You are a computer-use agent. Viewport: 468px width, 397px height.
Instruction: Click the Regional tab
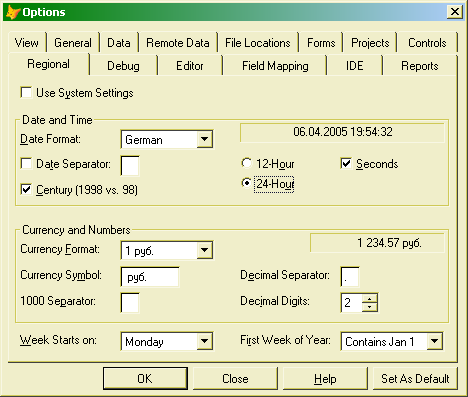tap(49, 64)
